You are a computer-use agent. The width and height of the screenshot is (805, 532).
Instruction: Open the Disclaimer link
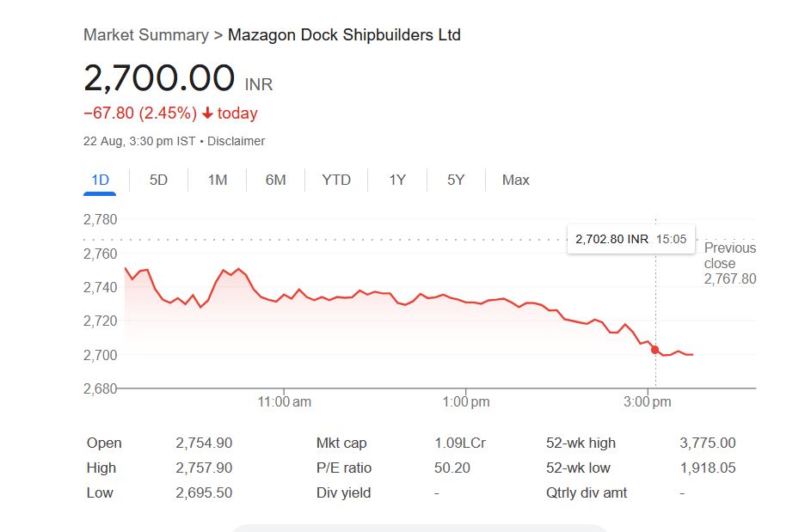coord(236,141)
